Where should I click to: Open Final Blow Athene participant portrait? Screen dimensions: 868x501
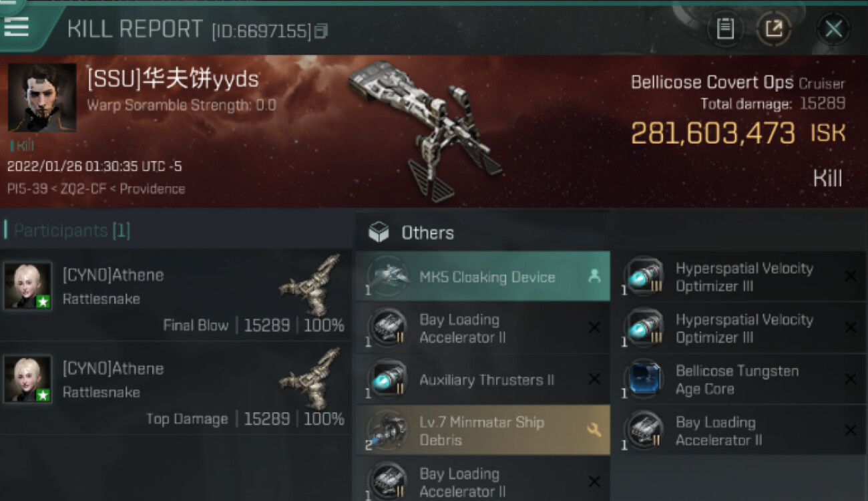click(x=27, y=286)
